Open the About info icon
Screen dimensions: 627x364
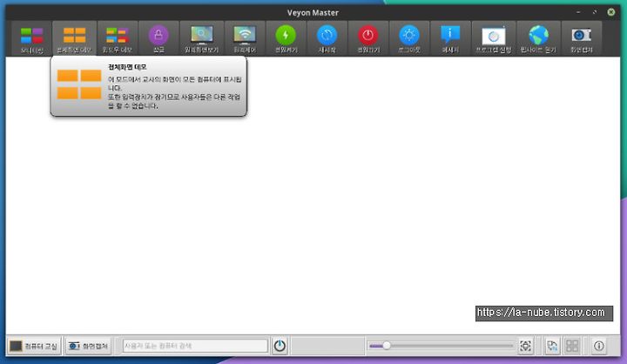point(598,346)
